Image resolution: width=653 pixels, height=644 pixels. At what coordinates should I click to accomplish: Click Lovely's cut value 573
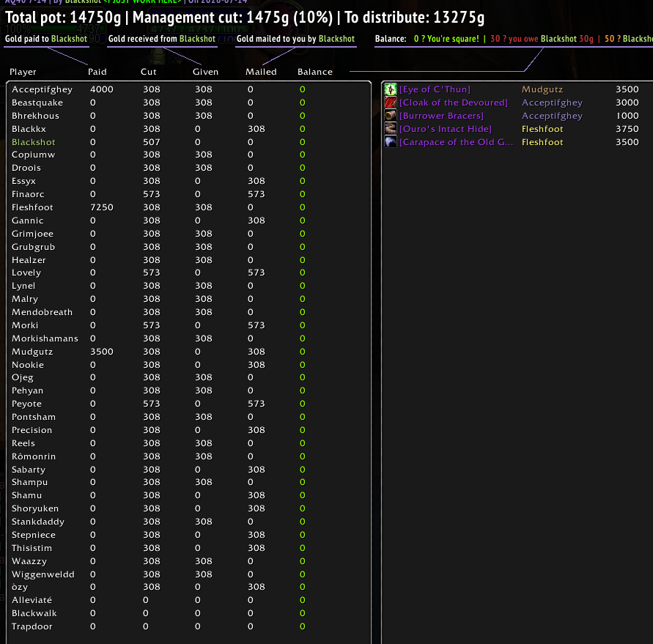[x=152, y=273]
